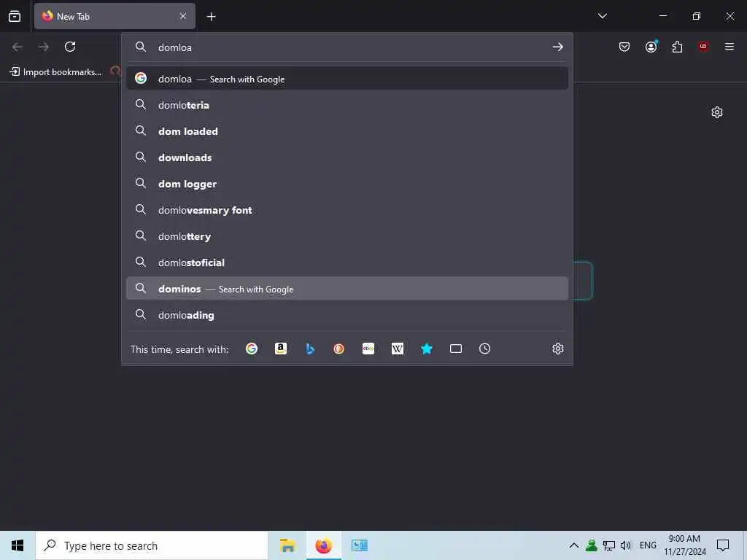
Task: Open Windows Start menu
Action: pyautogui.click(x=18, y=545)
